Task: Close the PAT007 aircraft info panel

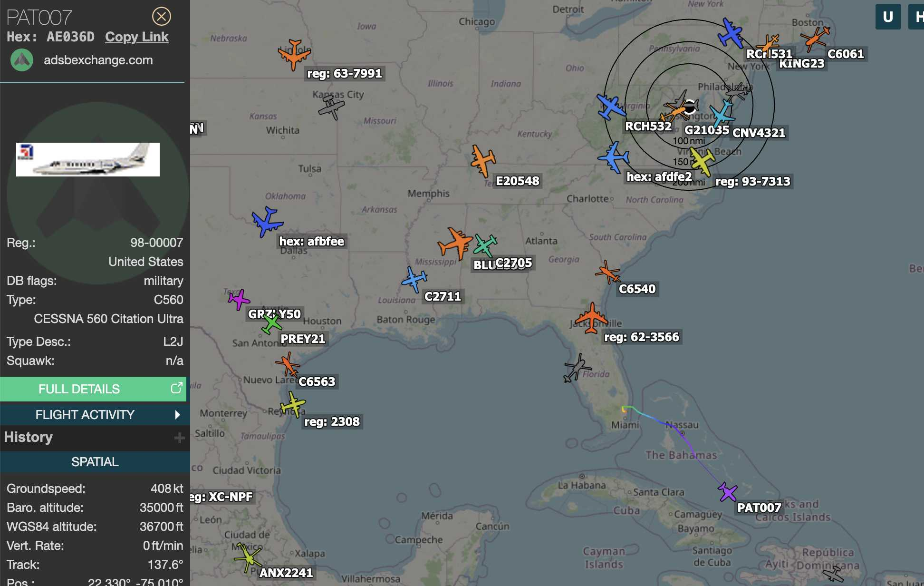Action: pos(162,17)
